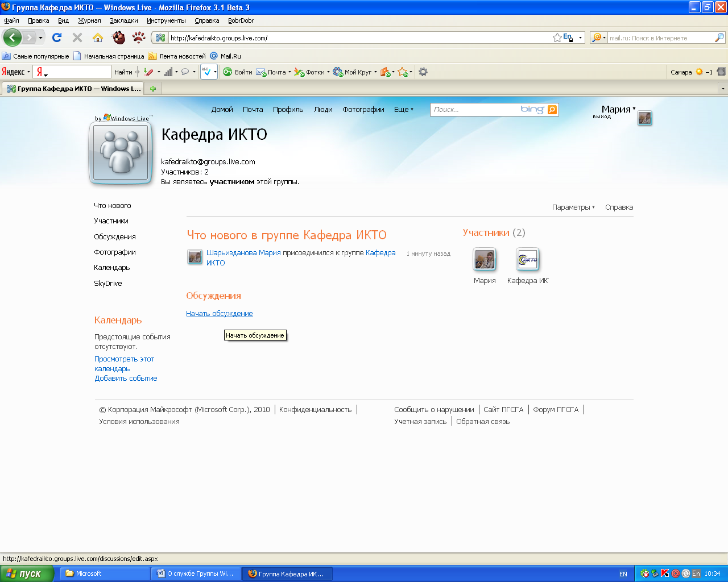This screenshot has height=582, width=728.
Task: Click the пуск Start button
Action: [27, 573]
